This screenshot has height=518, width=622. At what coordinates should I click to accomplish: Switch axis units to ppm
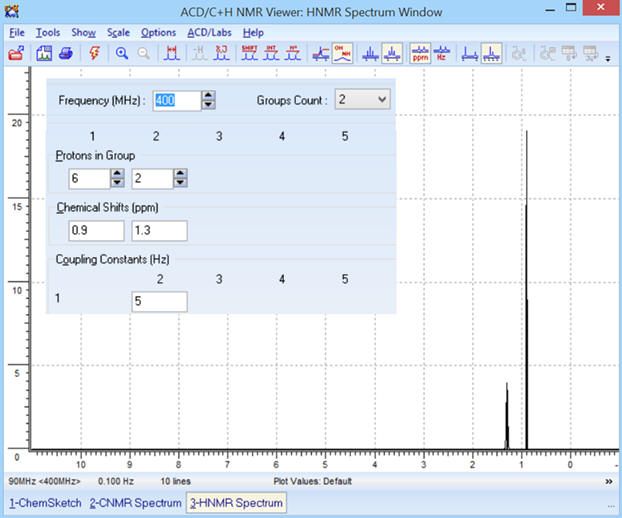click(x=420, y=53)
